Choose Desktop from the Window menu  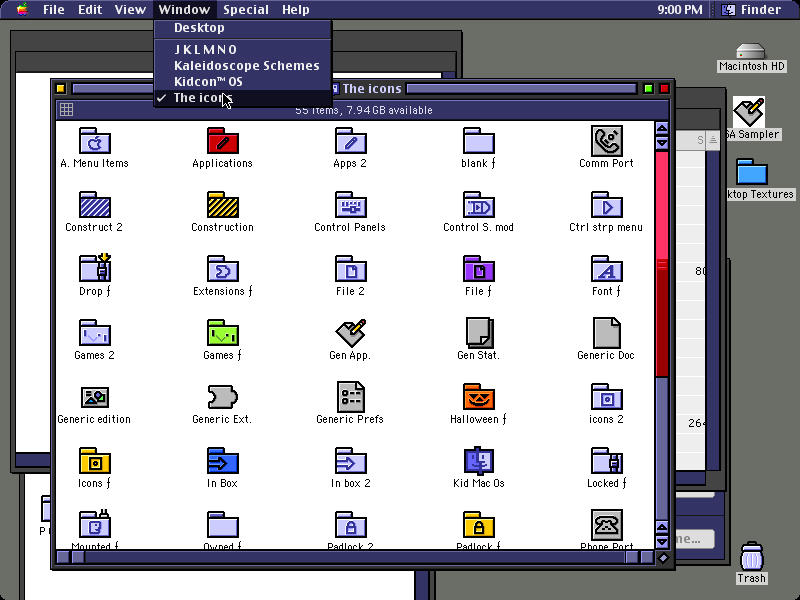click(x=243, y=28)
